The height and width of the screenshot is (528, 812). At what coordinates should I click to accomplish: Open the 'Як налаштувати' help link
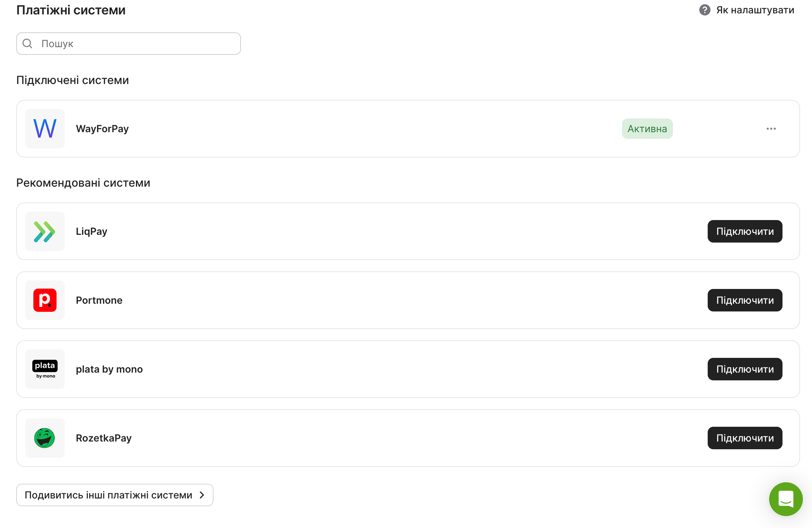[755, 10]
